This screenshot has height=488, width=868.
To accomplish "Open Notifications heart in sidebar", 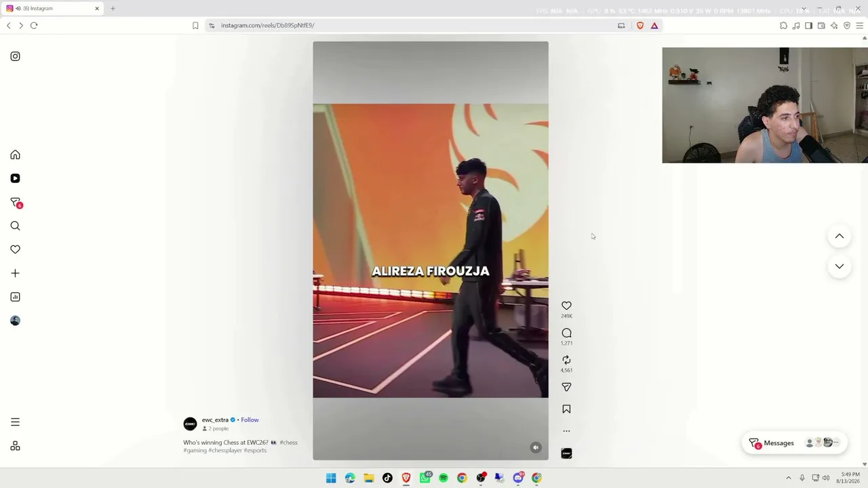I will (x=15, y=249).
